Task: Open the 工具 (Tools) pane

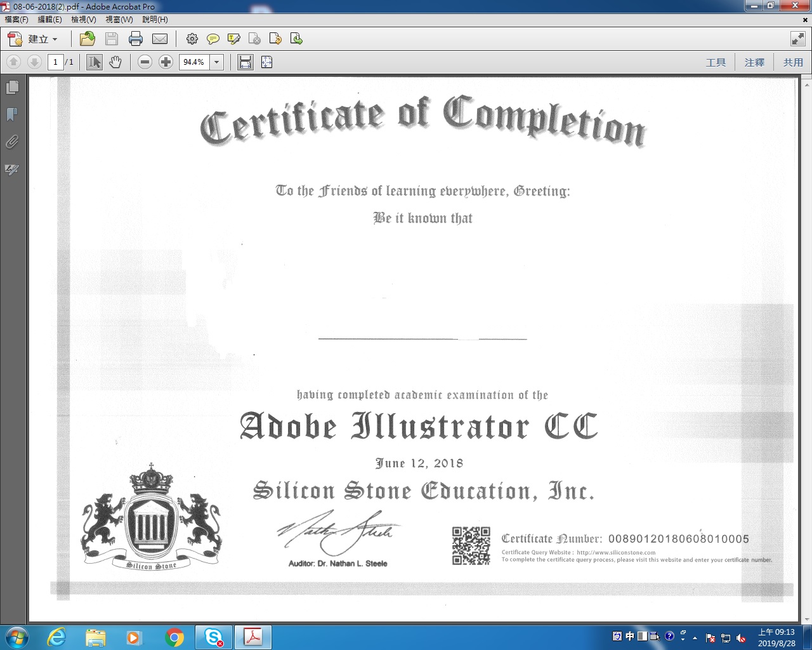Action: (716, 62)
